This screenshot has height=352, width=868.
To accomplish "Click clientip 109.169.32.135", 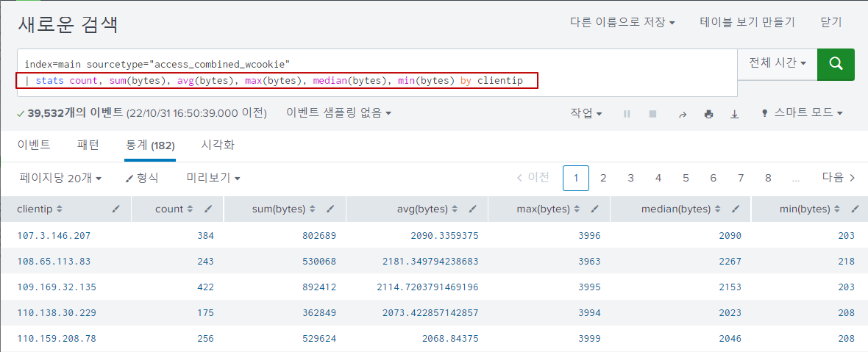I will click(x=57, y=287).
